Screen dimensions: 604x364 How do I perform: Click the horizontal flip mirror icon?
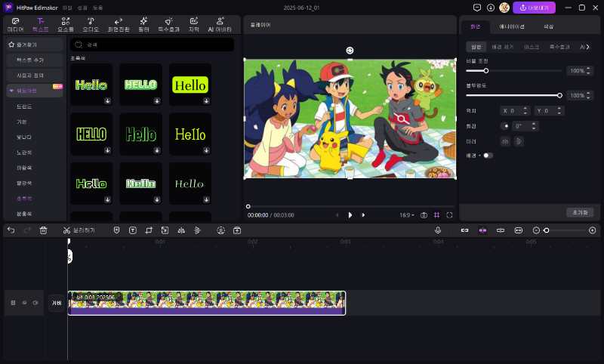point(506,141)
